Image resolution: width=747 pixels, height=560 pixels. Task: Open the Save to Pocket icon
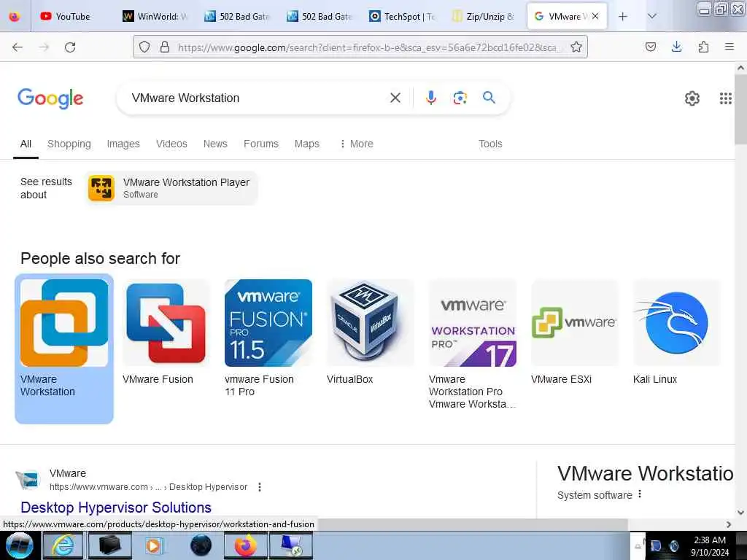650,47
